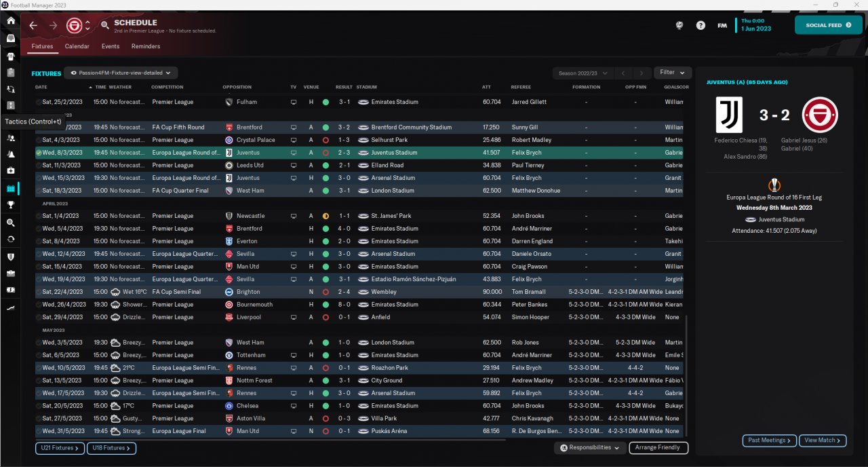The width and height of the screenshot is (868, 467).
Task: Click the Arsenal club badge in header
Action: click(74, 26)
